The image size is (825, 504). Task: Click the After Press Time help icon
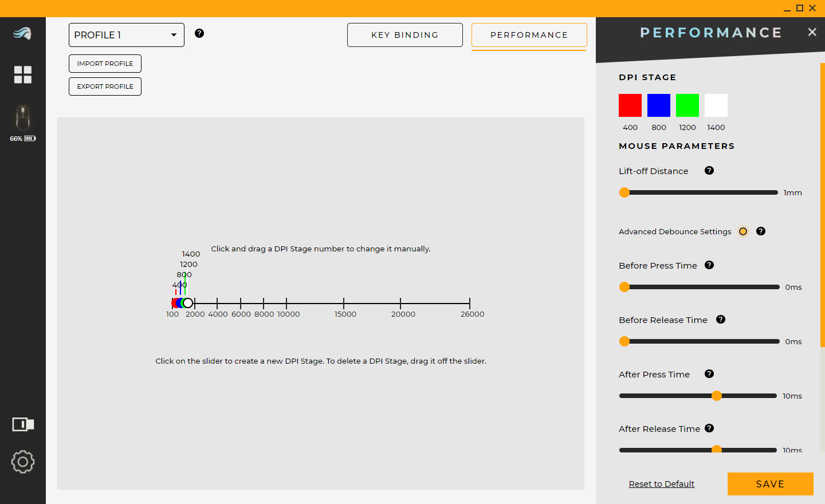tap(709, 374)
